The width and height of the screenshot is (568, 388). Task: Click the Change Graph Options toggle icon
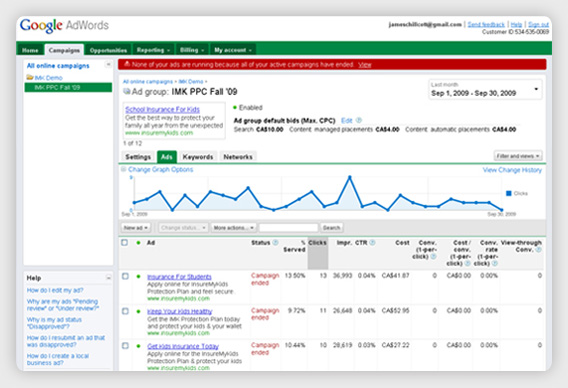124,169
